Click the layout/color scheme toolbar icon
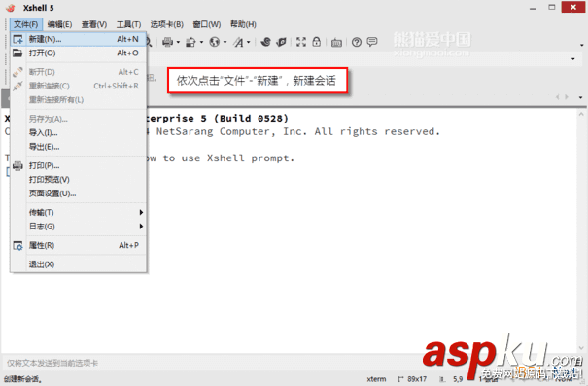The width and height of the screenshot is (588, 386). pos(190,42)
